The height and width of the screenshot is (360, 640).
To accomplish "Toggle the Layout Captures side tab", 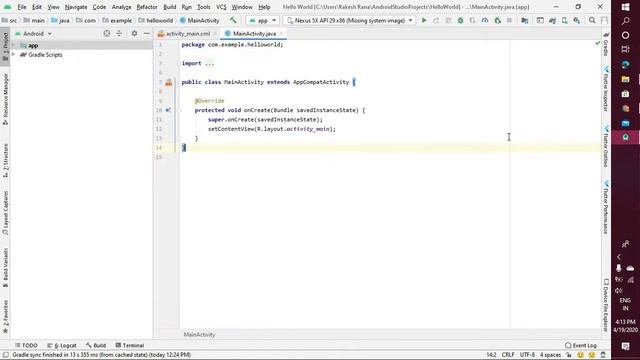I will click(5, 213).
